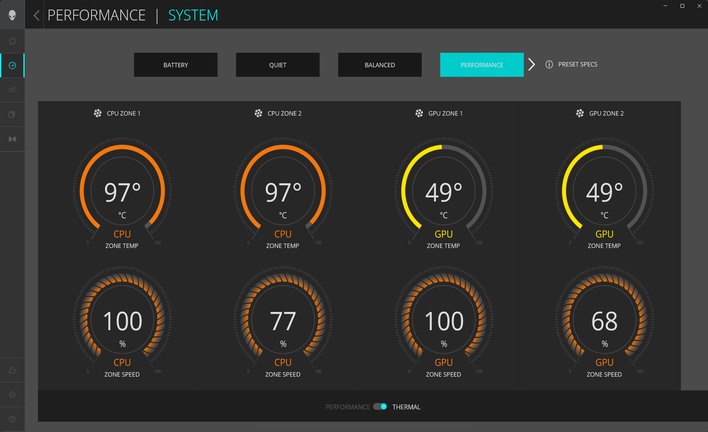Screen dimensions: 708x432
Task: Select the Performance gauge sidebar icon
Action: (x=12, y=66)
